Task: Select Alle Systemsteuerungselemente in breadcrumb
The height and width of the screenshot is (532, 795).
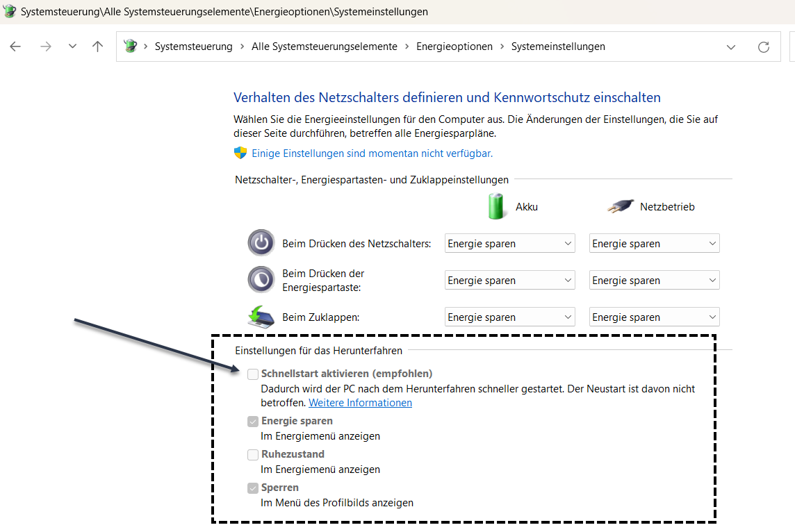Action: point(324,47)
